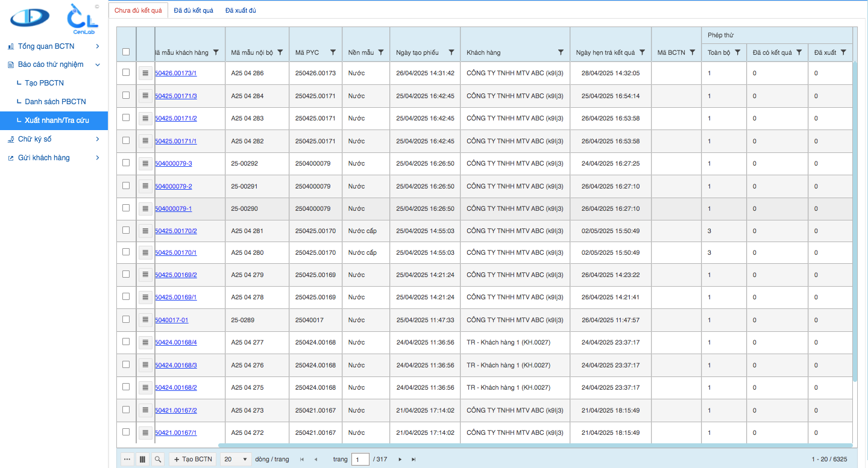The image size is (868, 468).
Task: Check the row with A25 04 286
Action: [126, 72]
